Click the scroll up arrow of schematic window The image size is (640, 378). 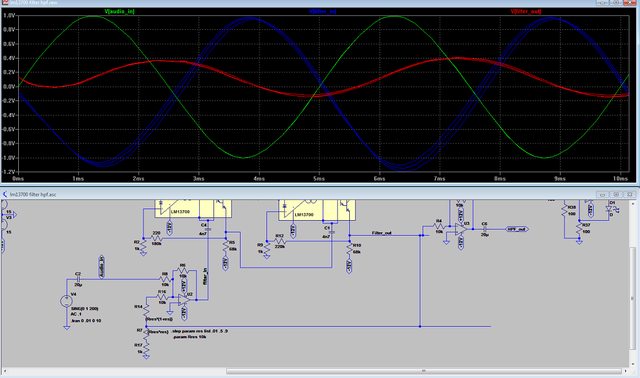click(633, 203)
